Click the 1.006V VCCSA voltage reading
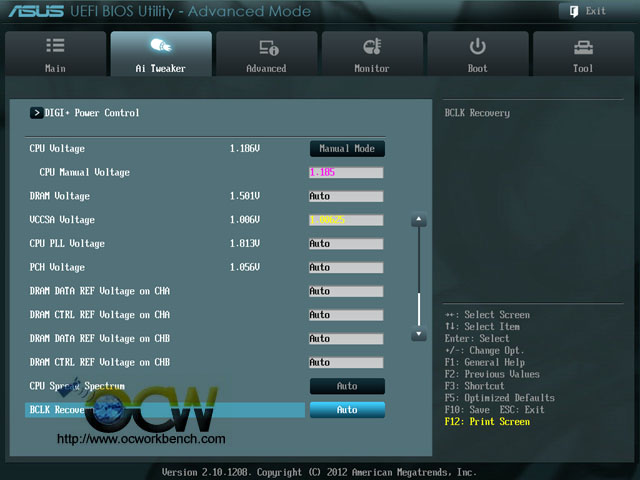The image size is (640, 480). pyautogui.click(x=244, y=220)
